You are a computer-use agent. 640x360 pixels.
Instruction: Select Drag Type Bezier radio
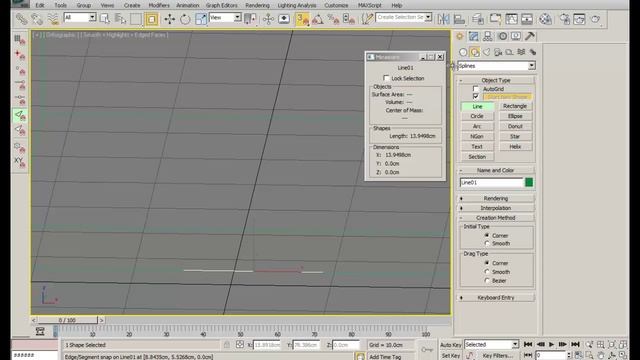(x=487, y=280)
